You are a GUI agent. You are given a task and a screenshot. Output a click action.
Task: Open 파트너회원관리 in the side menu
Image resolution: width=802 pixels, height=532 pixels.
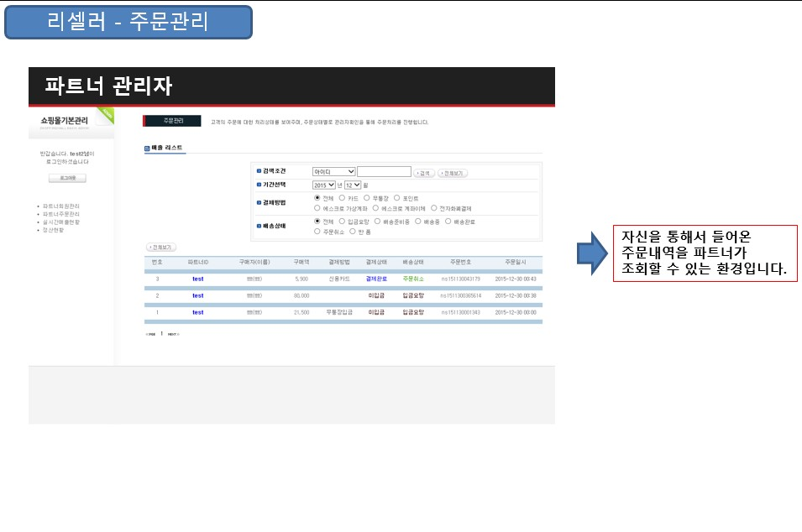click(x=61, y=206)
